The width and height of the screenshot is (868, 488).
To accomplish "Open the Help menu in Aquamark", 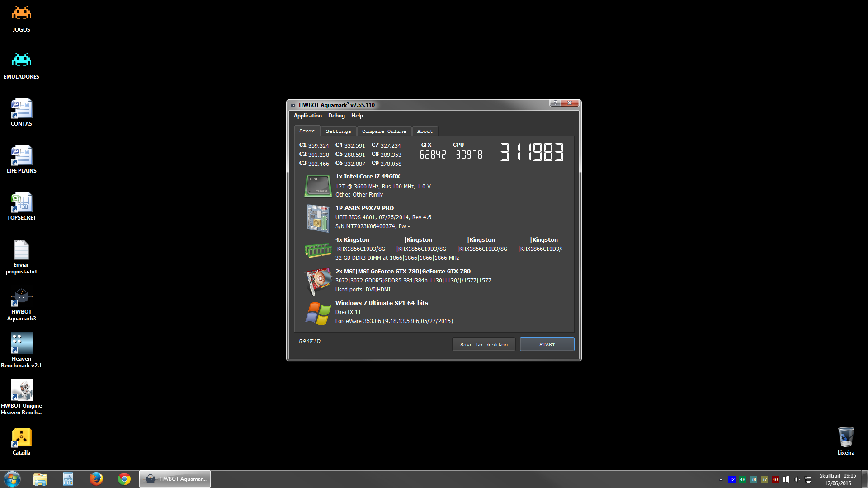I will pyautogui.click(x=357, y=116).
